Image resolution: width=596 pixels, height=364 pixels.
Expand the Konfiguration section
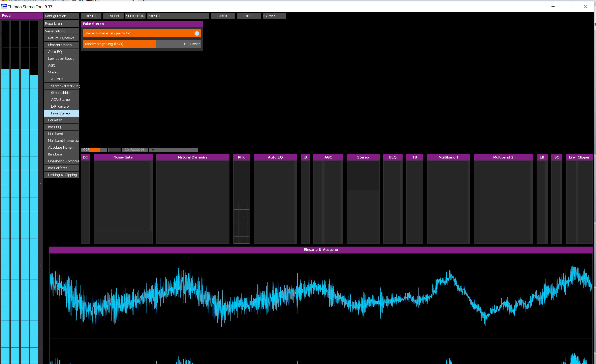click(x=61, y=16)
